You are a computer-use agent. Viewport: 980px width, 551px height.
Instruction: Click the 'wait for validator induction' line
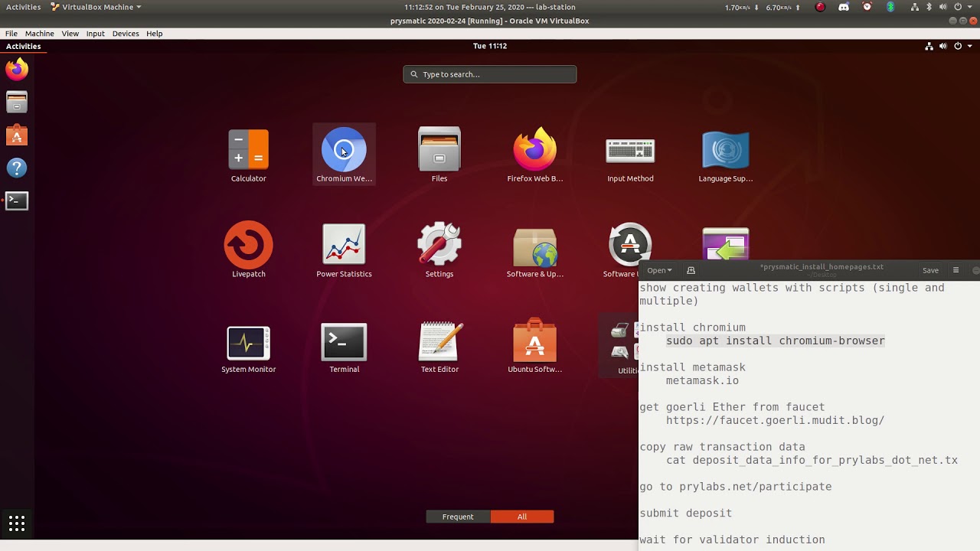[733, 540]
